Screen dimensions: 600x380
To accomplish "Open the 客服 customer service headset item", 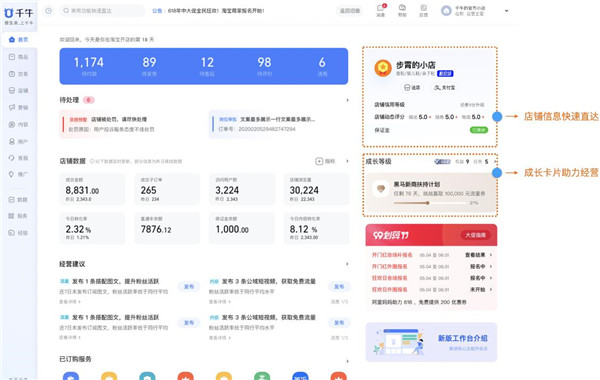I will click(x=18, y=158).
